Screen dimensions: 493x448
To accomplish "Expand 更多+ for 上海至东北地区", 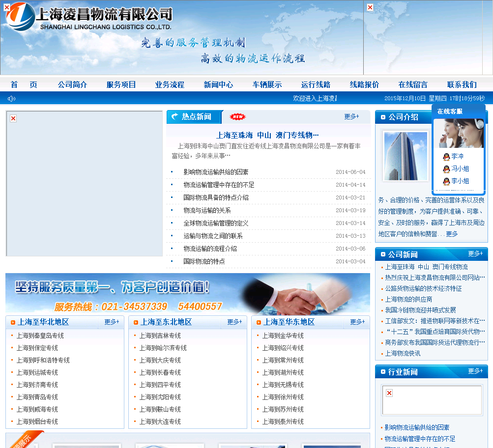I will tap(235, 322).
